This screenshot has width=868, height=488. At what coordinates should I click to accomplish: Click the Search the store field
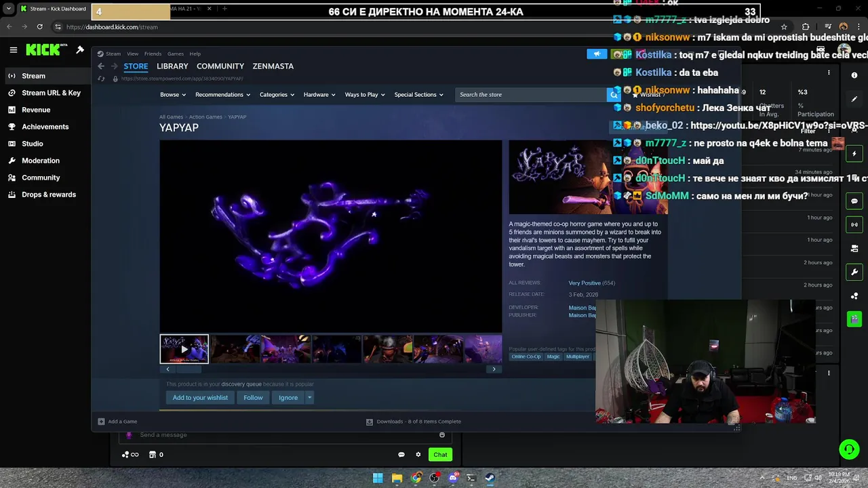(x=531, y=95)
